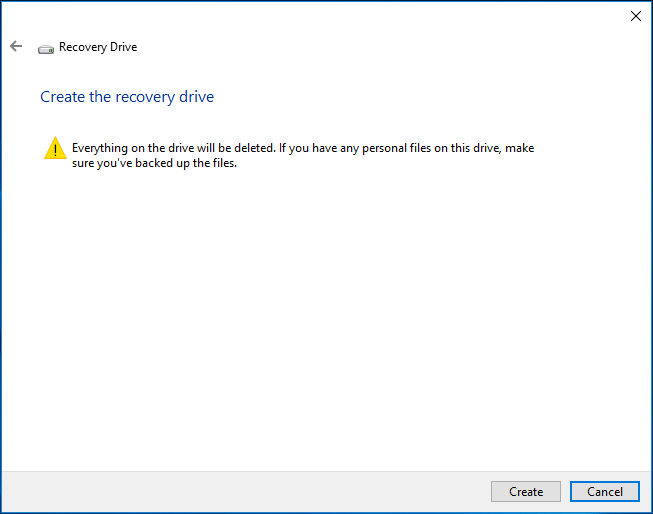
Task: Select the "Create the recovery drive" heading
Action: (x=127, y=97)
